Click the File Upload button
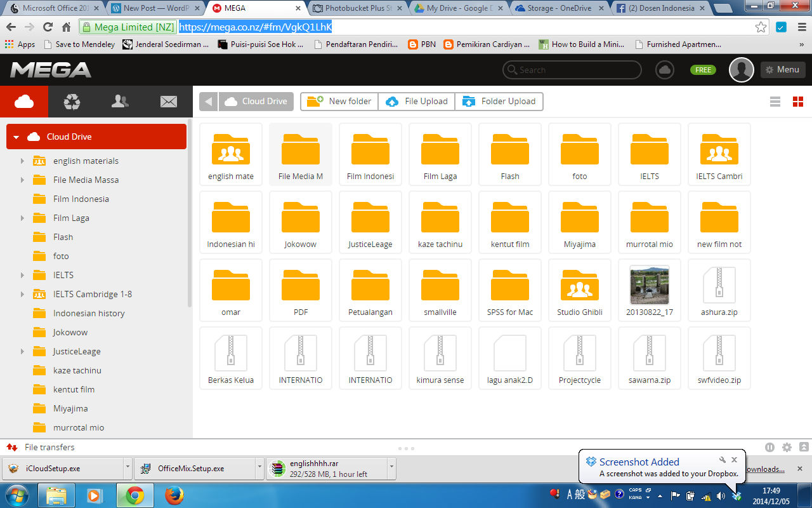The image size is (812, 508). pyautogui.click(x=417, y=102)
